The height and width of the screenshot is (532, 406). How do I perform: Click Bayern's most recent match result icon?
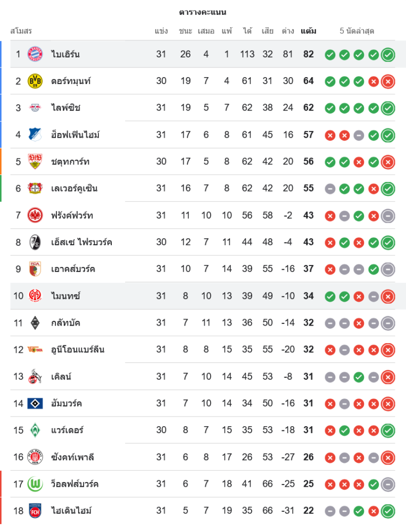tap(388, 54)
